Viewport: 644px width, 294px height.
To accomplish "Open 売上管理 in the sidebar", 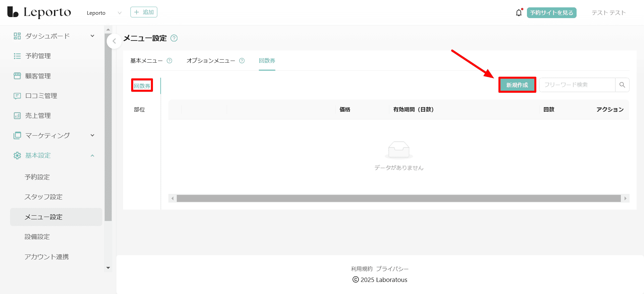I will coord(38,116).
